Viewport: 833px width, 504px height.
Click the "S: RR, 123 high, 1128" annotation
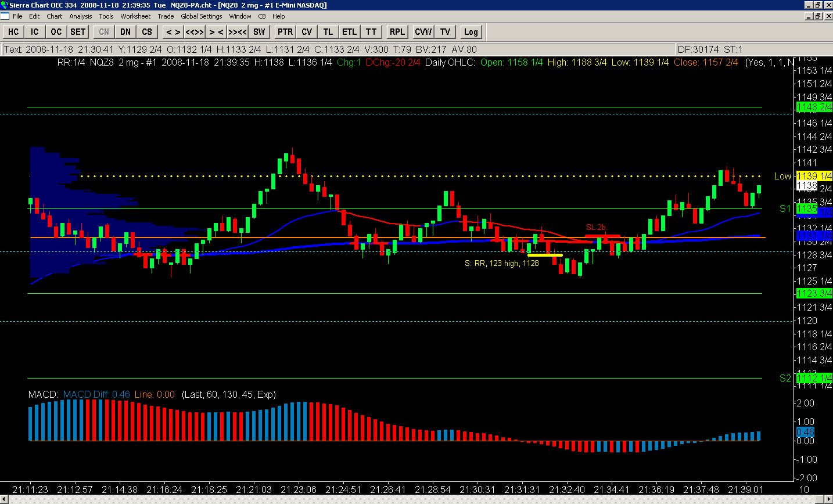502,263
